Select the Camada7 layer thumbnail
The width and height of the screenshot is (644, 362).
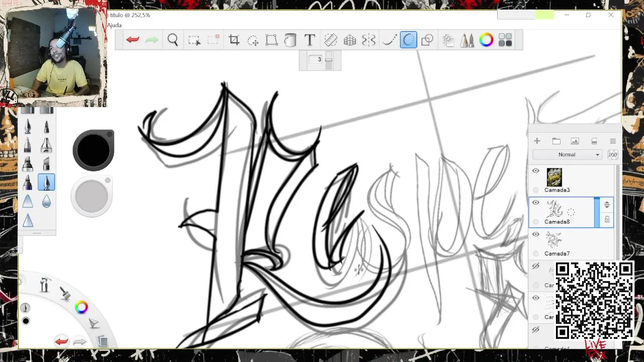point(554,240)
